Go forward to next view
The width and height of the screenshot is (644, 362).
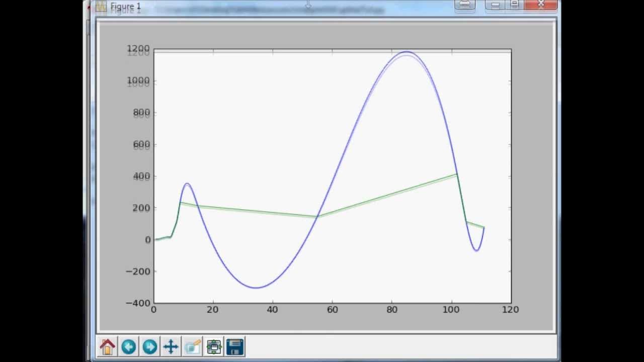pyautogui.click(x=150, y=346)
